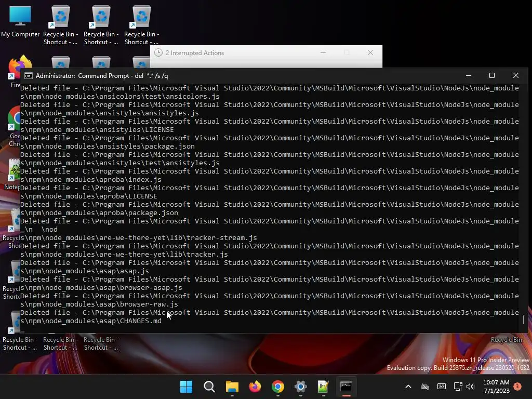Image resolution: width=532 pixels, height=399 pixels.
Task: Open the clock showing 10:07 AM
Action: [x=496, y=387]
